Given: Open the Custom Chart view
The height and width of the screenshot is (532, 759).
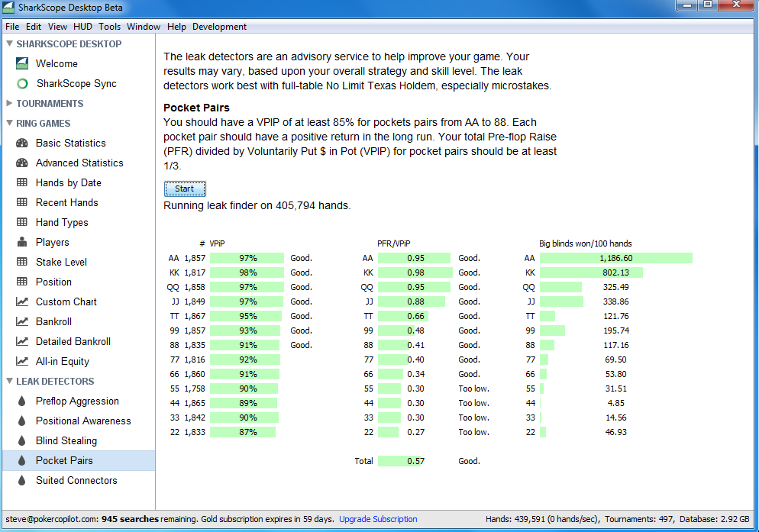Looking at the screenshot, I should [x=66, y=301].
